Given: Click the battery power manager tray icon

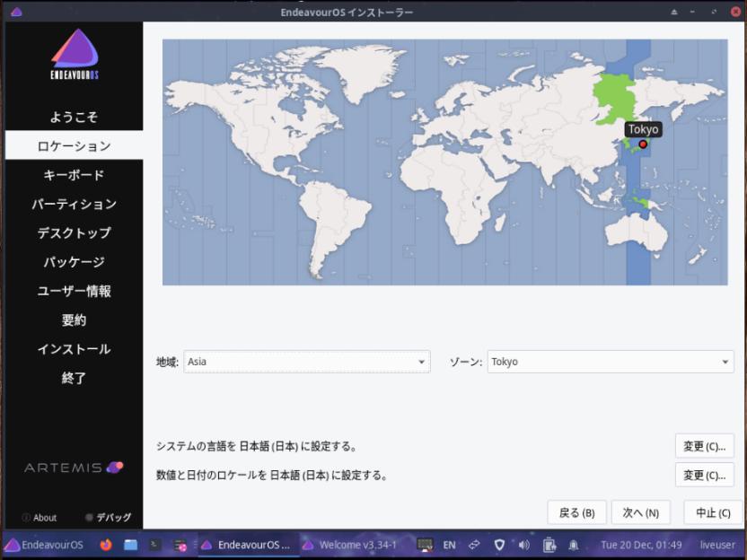Looking at the screenshot, I should tap(549, 545).
